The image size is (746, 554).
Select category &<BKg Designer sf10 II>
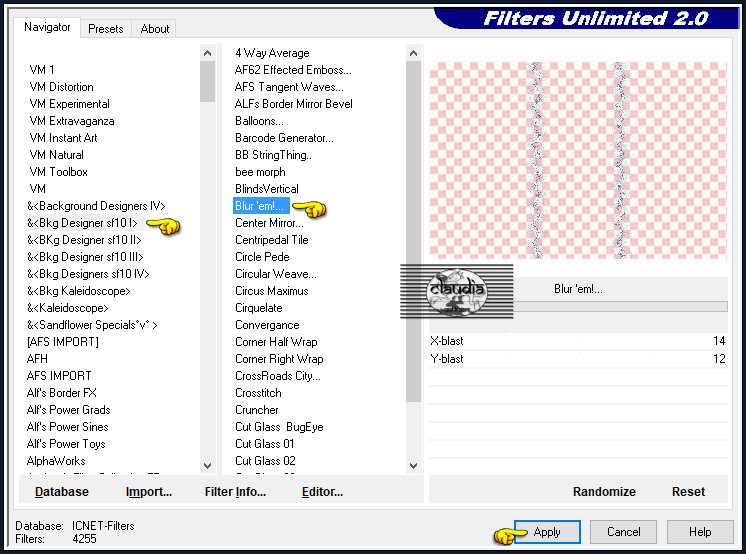pos(84,240)
